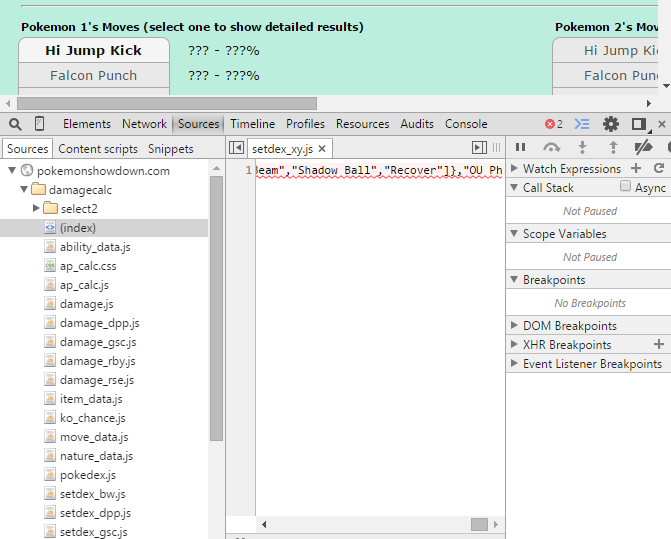The width and height of the screenshot is (671, 539).
Task: Collapse the damagecalc folder
Action: pyautogui.click(x=24, y=189)
